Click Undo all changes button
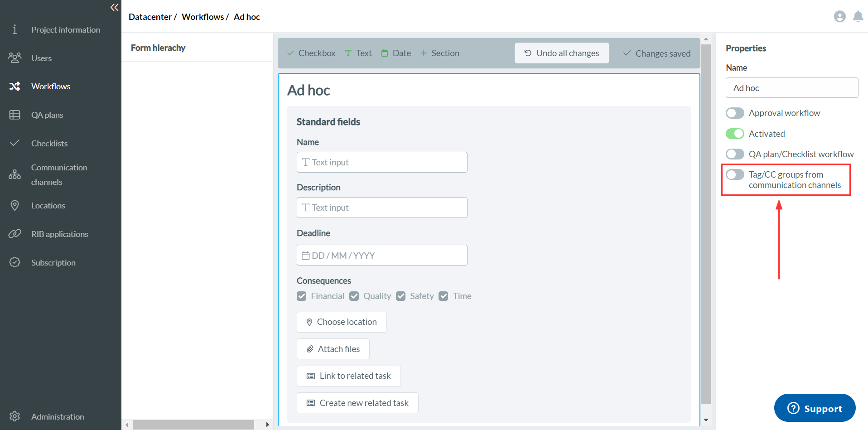 (561, 53)
